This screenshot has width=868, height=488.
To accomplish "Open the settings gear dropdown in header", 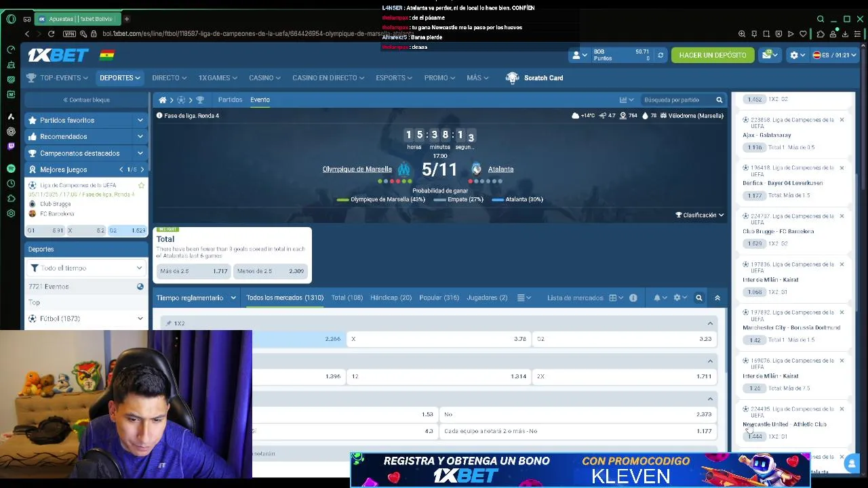I will coord(797,55).
